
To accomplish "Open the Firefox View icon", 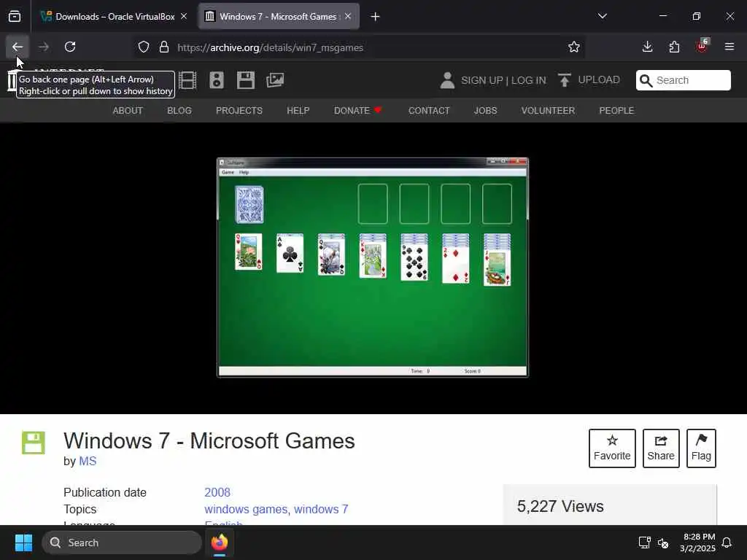I will pos(15,17).
